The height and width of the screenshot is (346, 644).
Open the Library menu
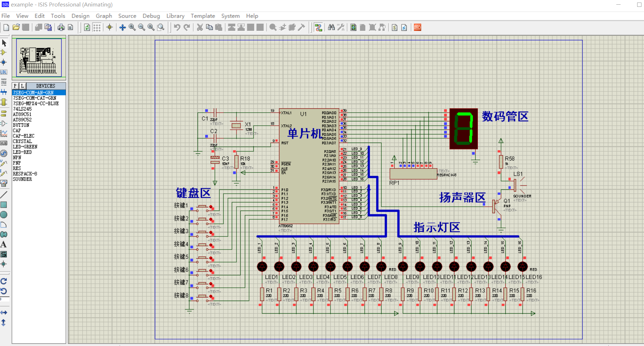pyautogui.click(x=175, y=16)
